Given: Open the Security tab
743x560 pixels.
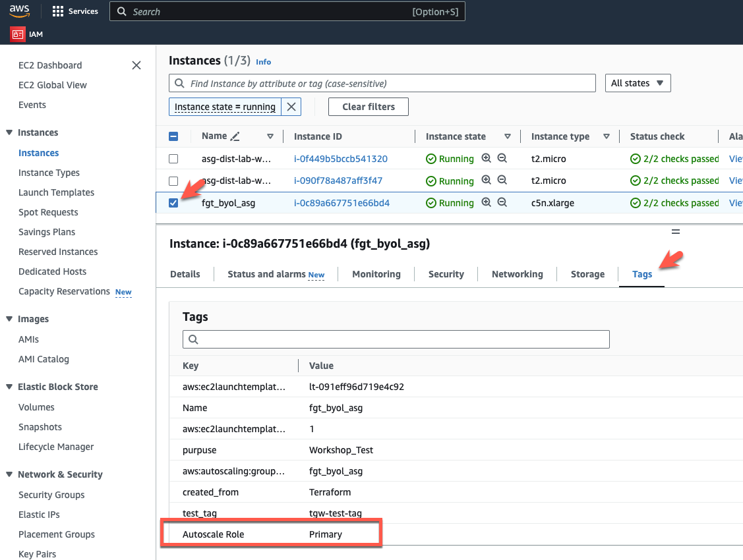Looking at the screenshot, I should tap(446, 274).
